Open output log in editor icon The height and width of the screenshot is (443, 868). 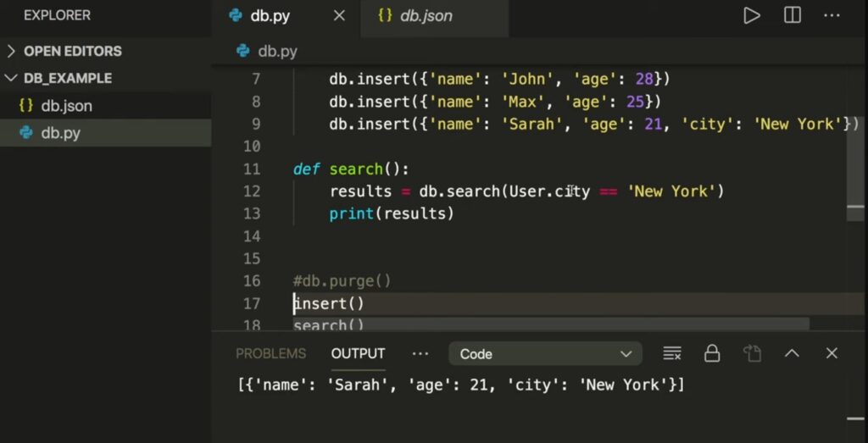(752, 353)
